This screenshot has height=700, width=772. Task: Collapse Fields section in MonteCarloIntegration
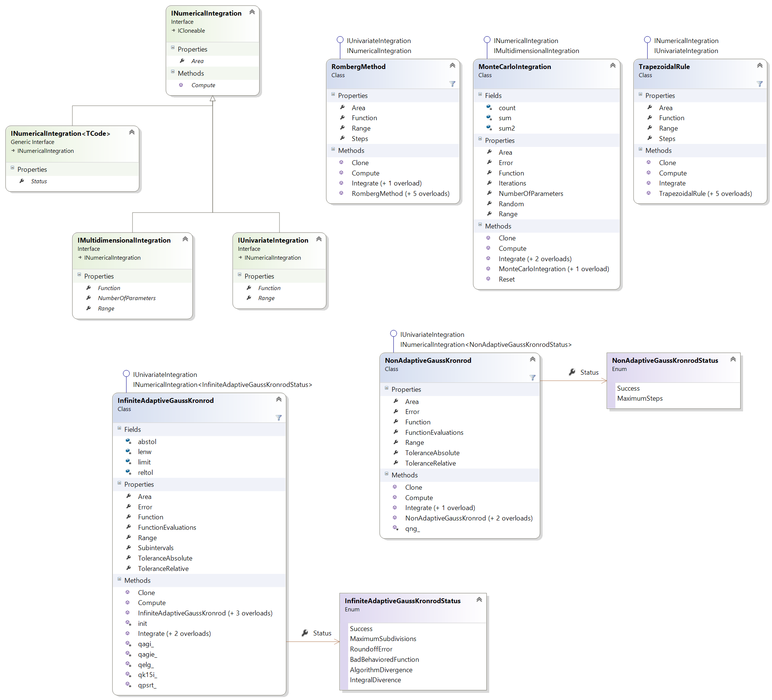coord(481,95)
